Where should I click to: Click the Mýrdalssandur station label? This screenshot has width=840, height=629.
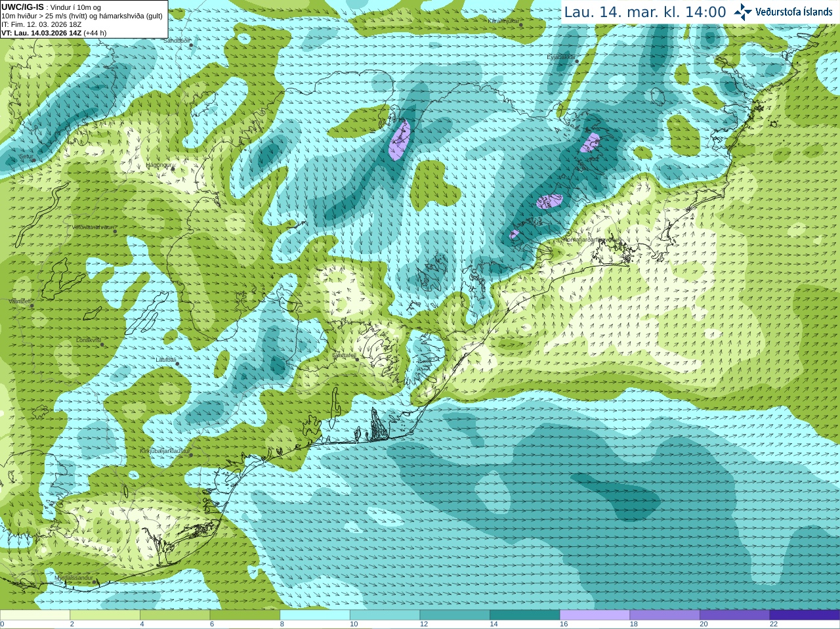pos(73,578)
